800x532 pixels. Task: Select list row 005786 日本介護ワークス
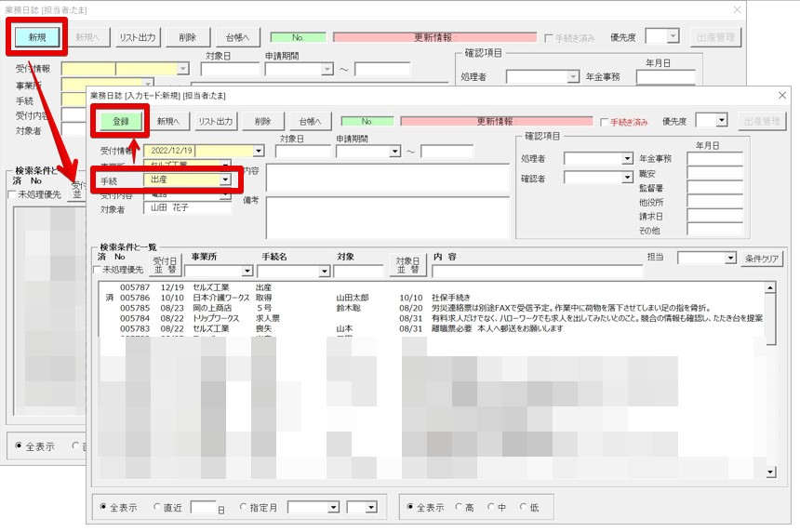pyautogui.click(x=433, y=298)
